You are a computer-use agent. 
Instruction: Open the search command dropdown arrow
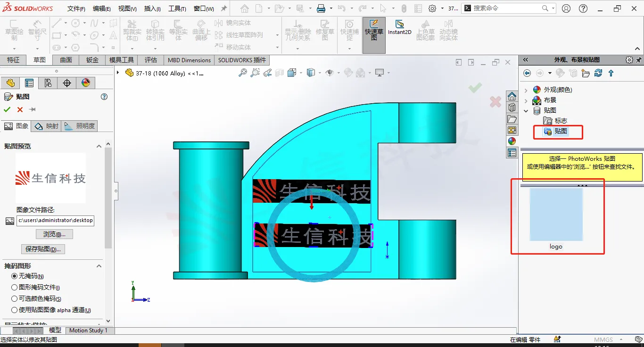(x=553, y=8)
